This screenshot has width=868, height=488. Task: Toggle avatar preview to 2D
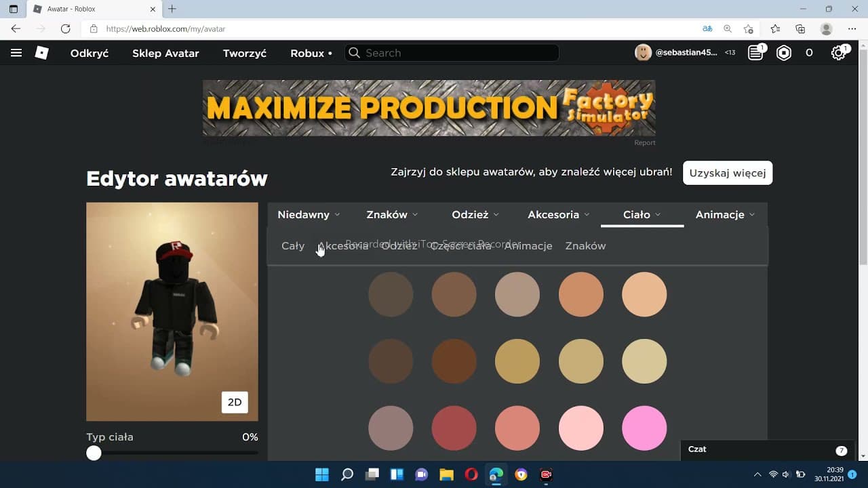pos(235,402)
